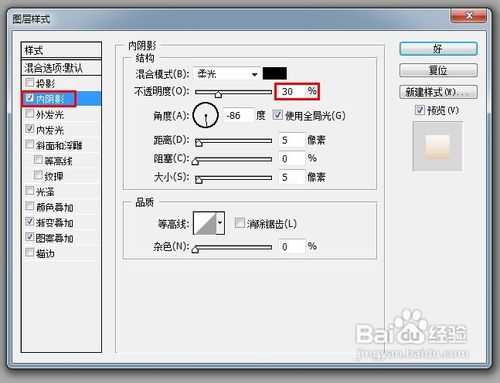Click the 新建样式 new style button

pos(438,92)
